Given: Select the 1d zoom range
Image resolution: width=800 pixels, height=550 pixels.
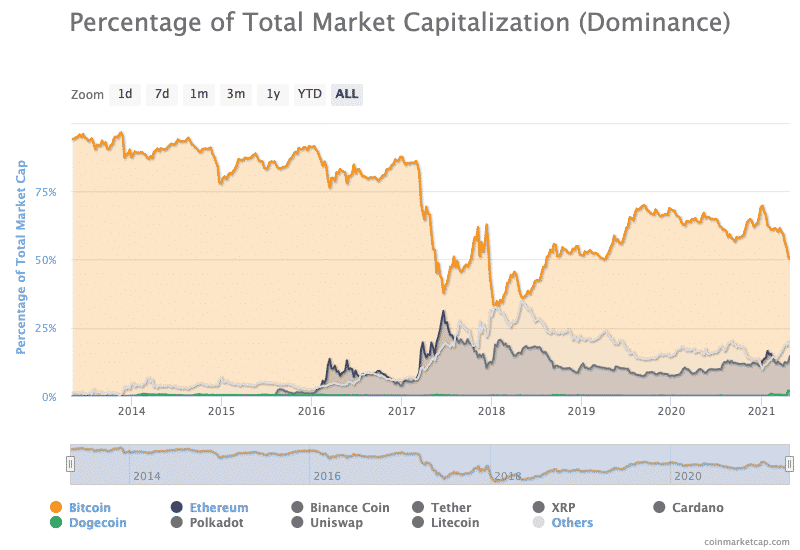Looking at the screenshot, I should [x=125, y=94].
